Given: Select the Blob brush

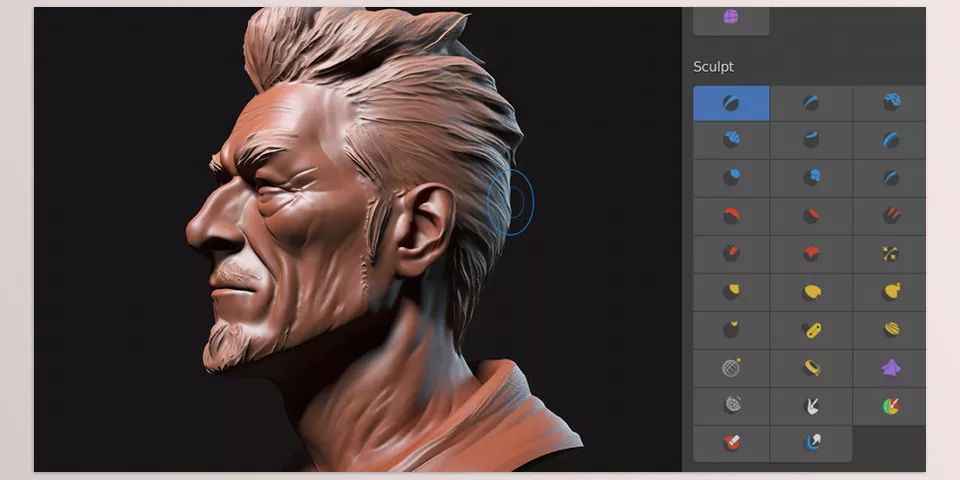Looking at the screenshot, I should 811,179.
